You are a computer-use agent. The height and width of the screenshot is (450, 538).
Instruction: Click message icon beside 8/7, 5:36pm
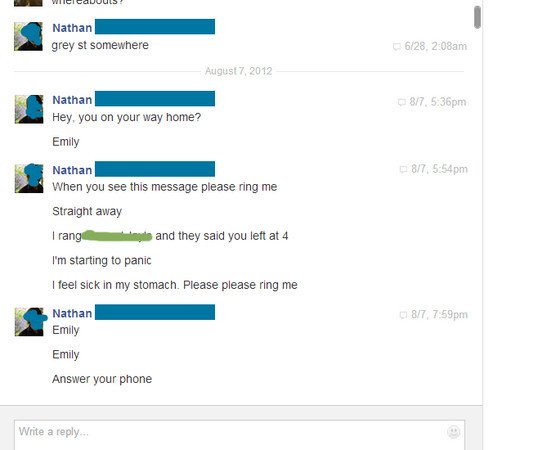coord(401,102)
